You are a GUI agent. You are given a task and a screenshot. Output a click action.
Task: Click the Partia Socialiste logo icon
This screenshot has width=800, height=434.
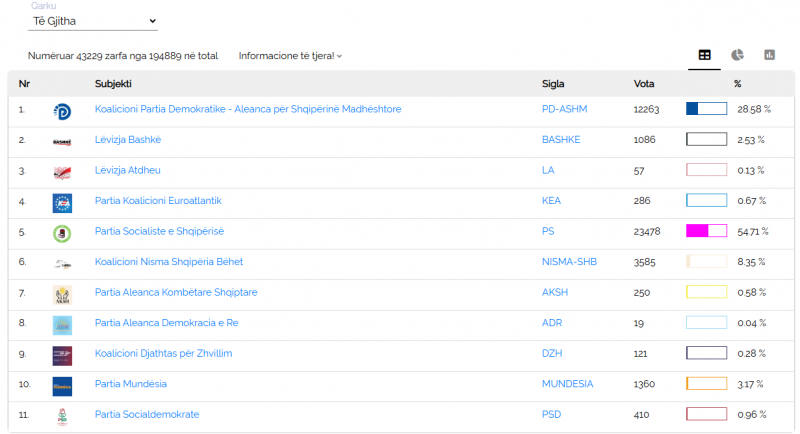point(62,233)
